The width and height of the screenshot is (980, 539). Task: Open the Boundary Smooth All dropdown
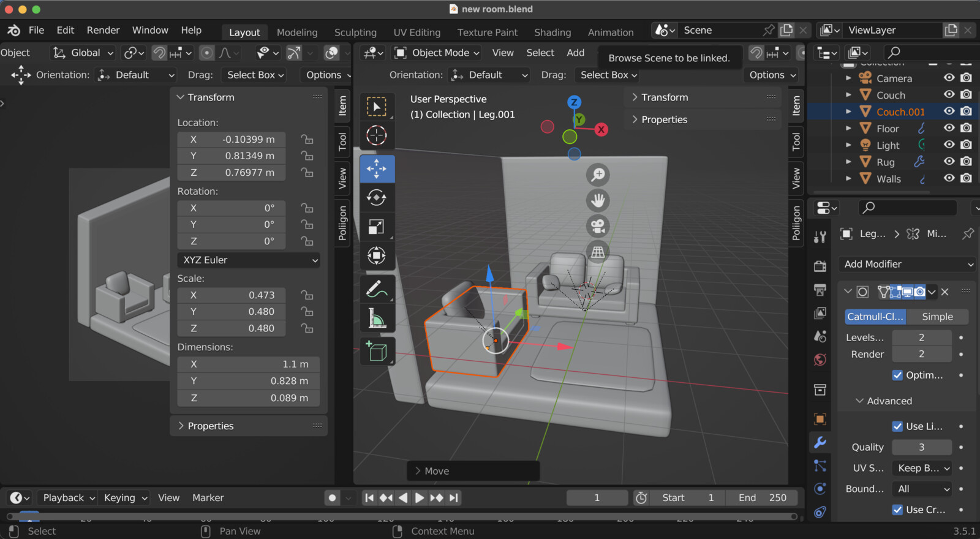tap(922, 489)
